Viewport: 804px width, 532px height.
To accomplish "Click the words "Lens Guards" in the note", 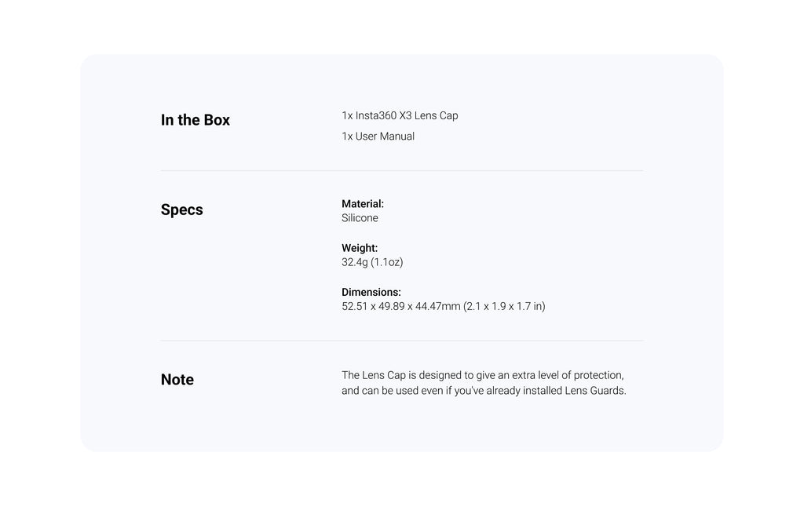I will point(594,391).
